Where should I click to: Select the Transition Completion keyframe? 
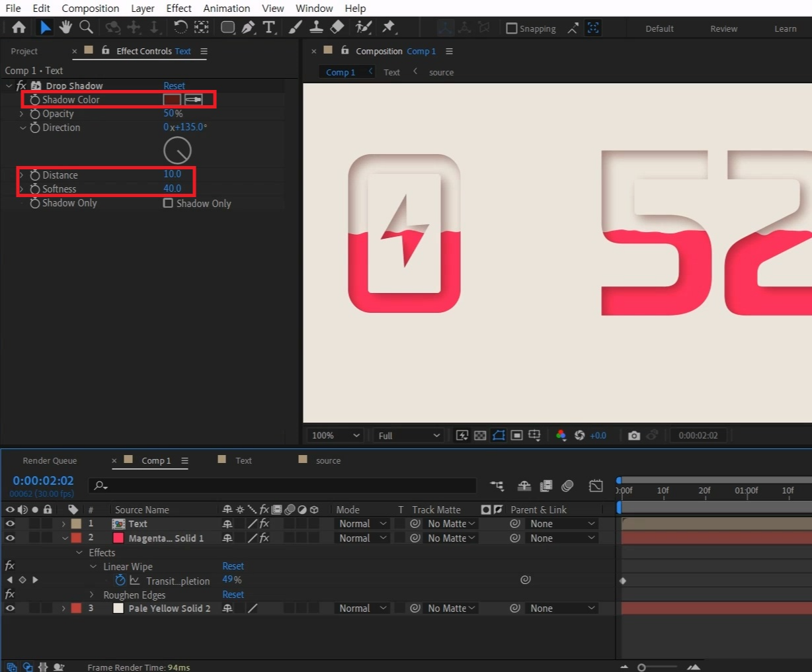pyautogui.click(x=623, y=581)
